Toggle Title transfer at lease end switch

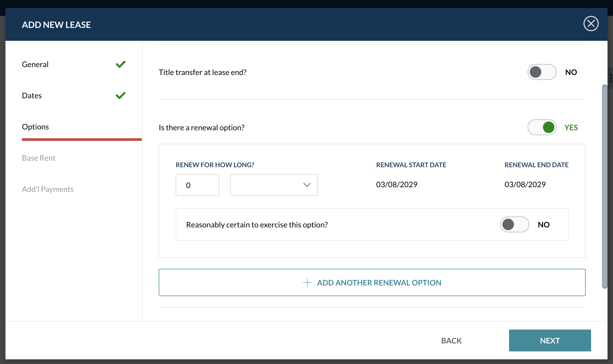[542, 72]
